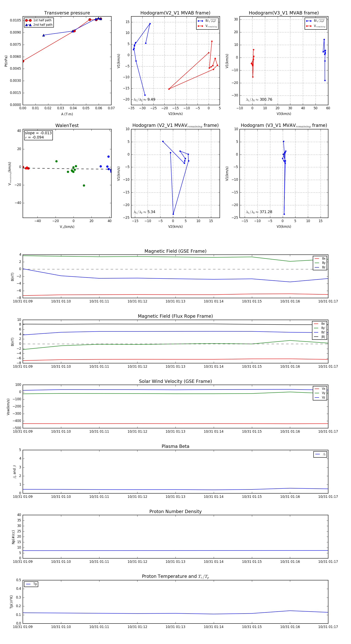Click the "Hodogram(V2_V1 MVAB frame)" title
This screenshot has height=644, width=351.
click(x=175, y=13)
